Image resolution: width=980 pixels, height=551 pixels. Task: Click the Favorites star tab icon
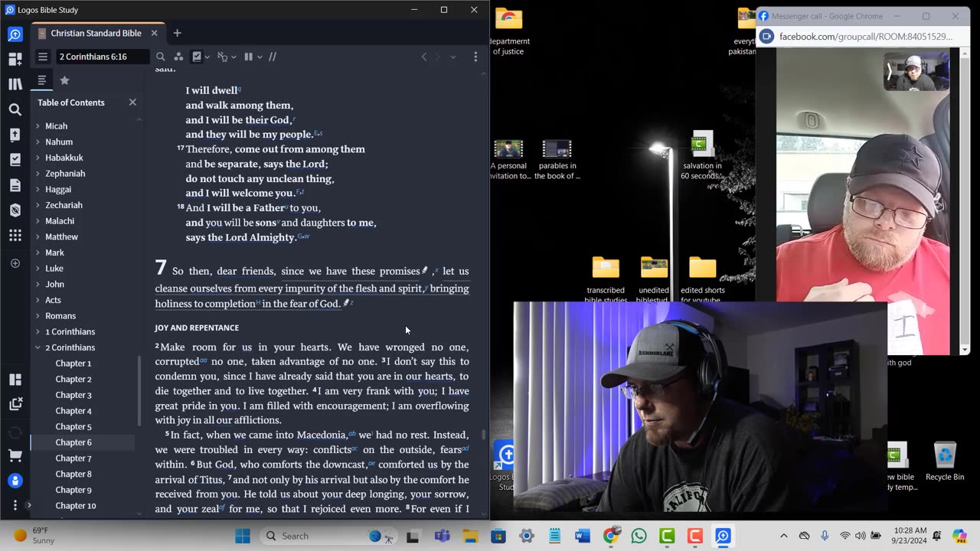tap(64, 80)
